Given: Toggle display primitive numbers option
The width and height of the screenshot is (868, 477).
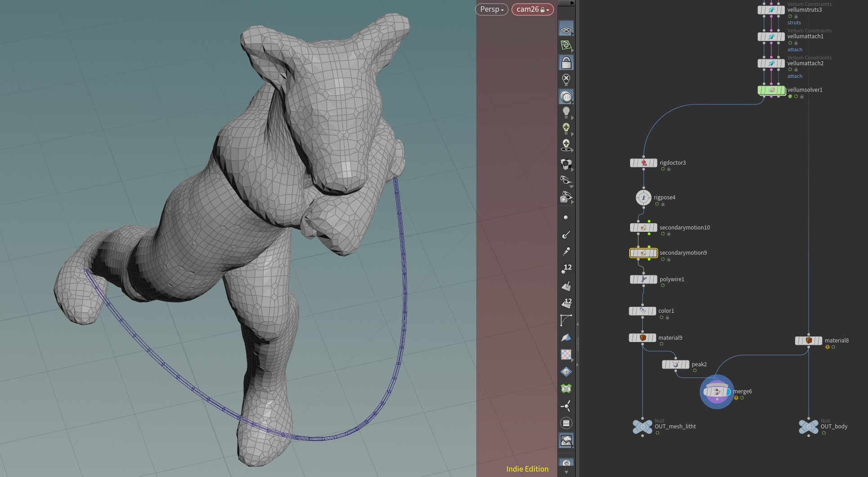Looking at the screenshot, I should tap(566, 302).
